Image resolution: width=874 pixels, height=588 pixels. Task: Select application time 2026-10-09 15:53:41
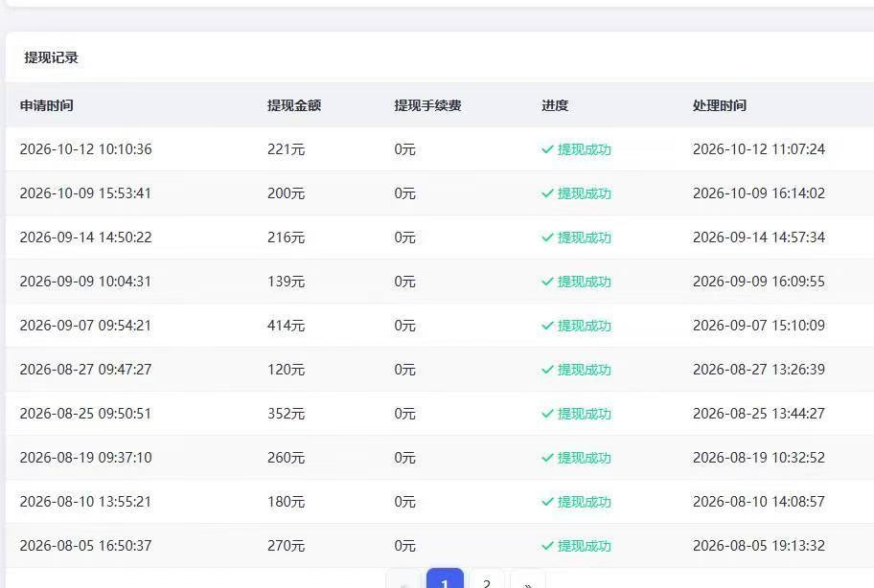click(x=85, y=193)
